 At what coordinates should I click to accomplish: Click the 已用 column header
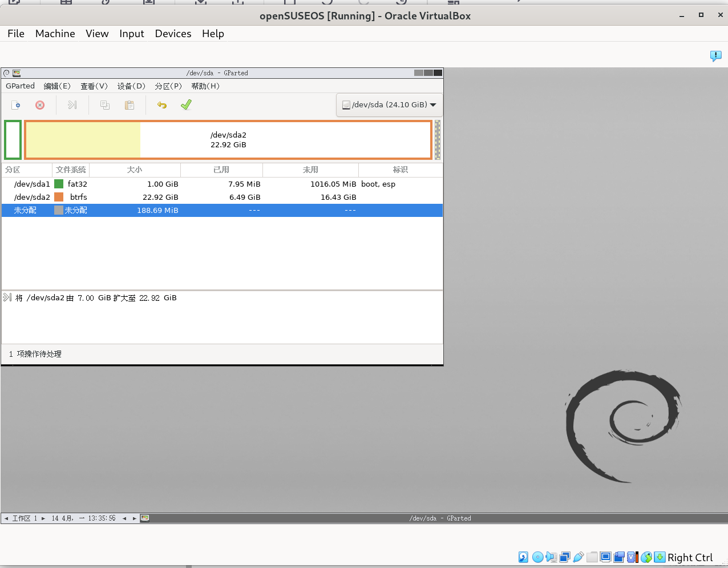click(x=221, y=170)
